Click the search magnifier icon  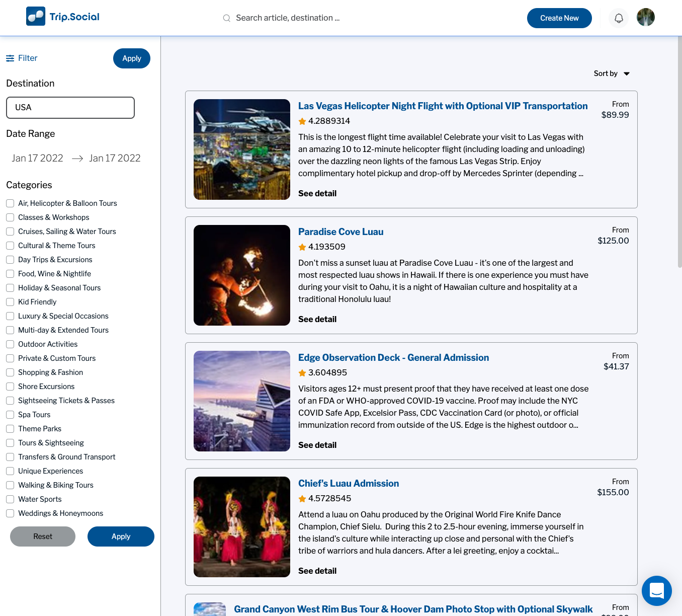(227, 18)
